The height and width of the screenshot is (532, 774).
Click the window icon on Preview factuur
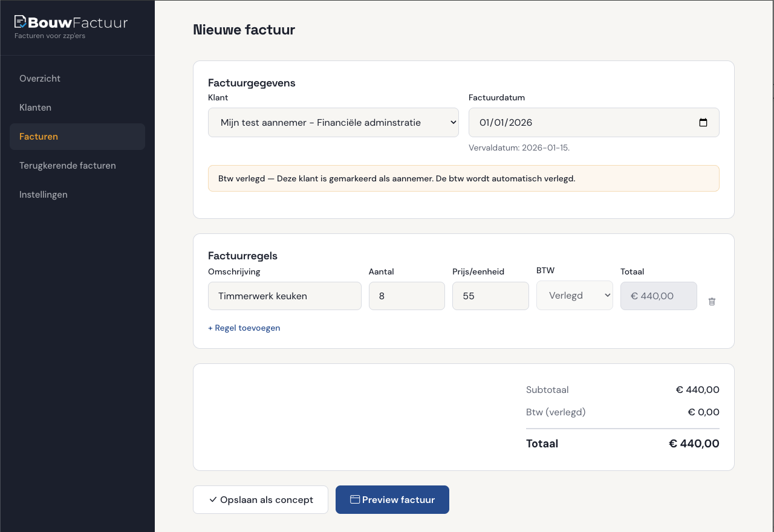(355, 500)
